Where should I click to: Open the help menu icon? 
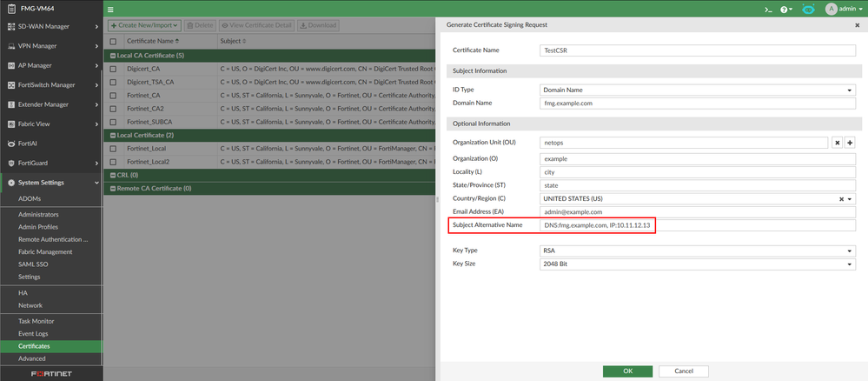click(x=785, y=9)
